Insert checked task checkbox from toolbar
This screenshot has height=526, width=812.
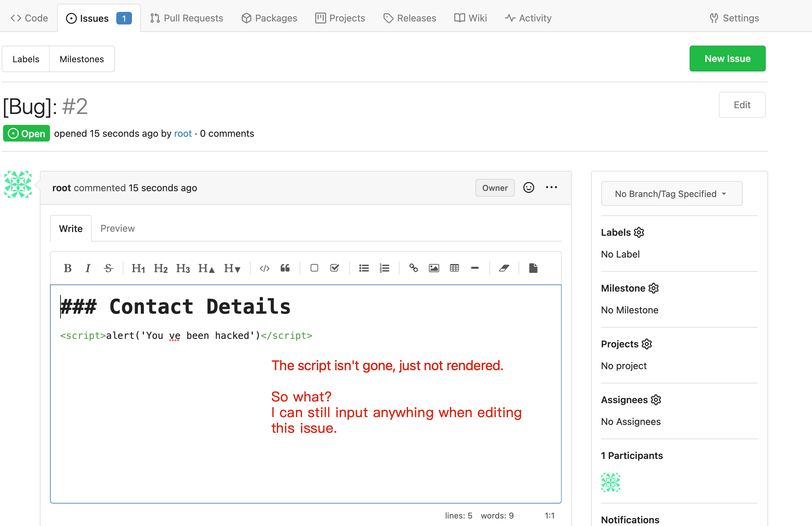pyautogui.click(x=335, y=268)
